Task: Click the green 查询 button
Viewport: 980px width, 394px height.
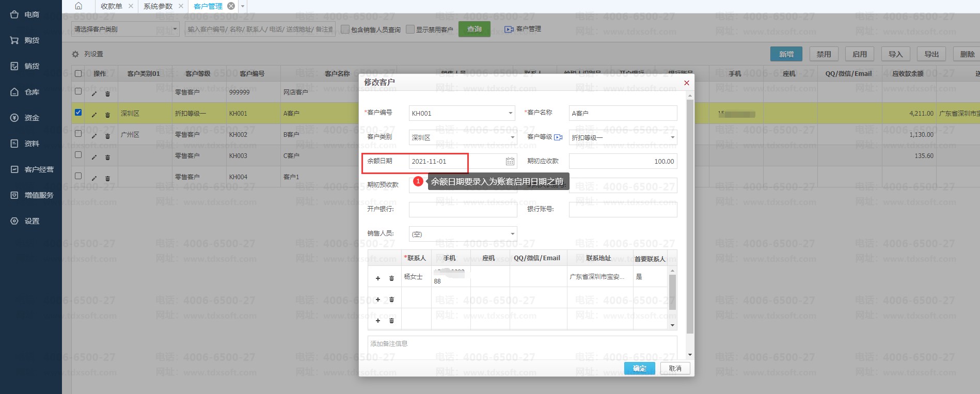Action: coord(475,29)
